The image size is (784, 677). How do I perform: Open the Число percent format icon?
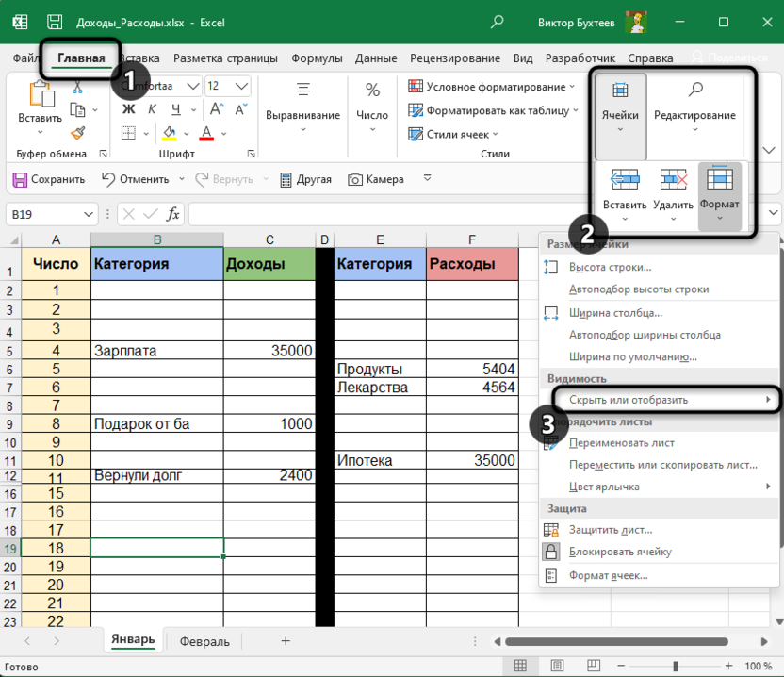tap(372, 91)
